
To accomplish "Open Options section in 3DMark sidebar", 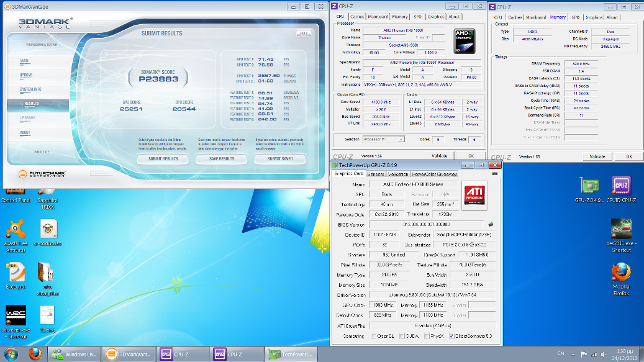I will pyautogui.click(x=26, y=75).
